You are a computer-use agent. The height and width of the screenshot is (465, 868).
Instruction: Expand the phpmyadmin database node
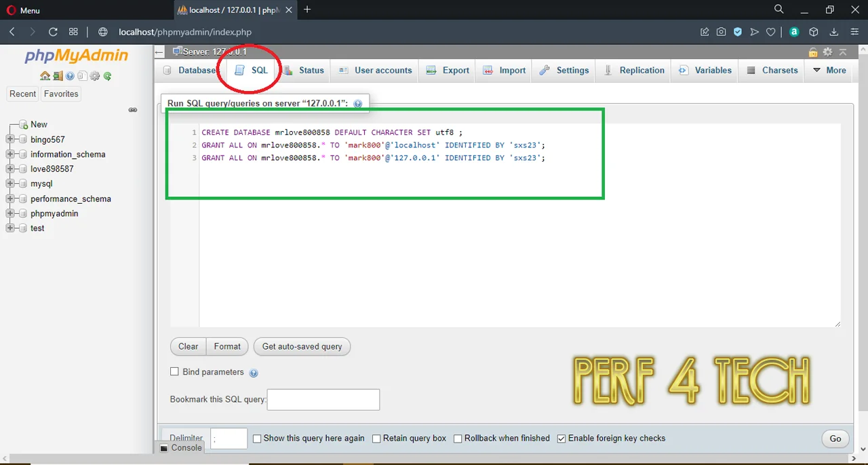[x=9, y=213]
